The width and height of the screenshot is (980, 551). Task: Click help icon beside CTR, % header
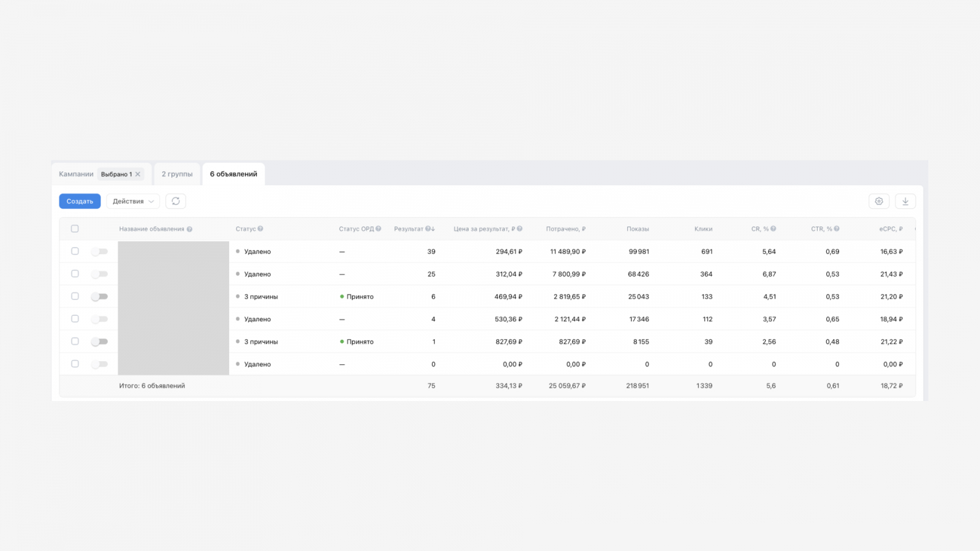tap(837, 229)
